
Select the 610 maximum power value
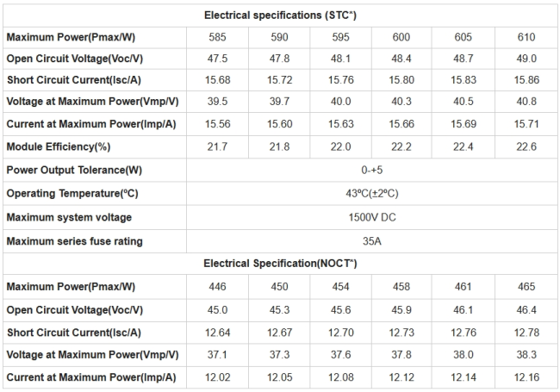coord(527,37)
